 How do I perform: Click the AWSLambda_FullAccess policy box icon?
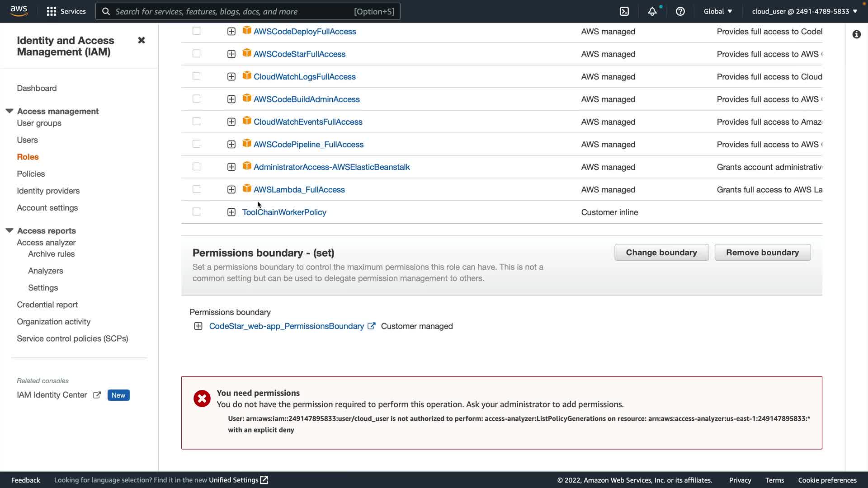pos(247,188)
